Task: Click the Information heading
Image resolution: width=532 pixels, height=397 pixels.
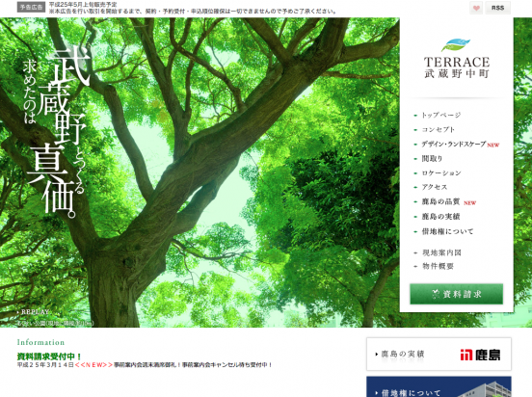Action: [40, 342]
